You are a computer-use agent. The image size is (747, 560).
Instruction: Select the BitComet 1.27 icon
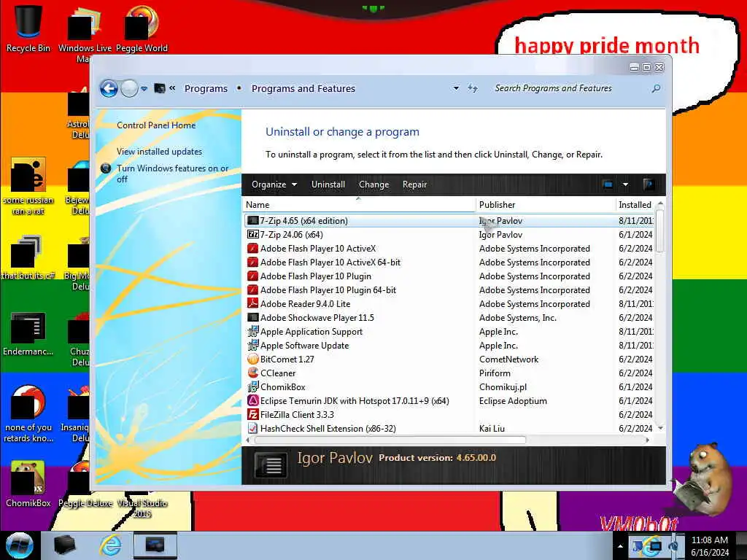tap(253, 359)
